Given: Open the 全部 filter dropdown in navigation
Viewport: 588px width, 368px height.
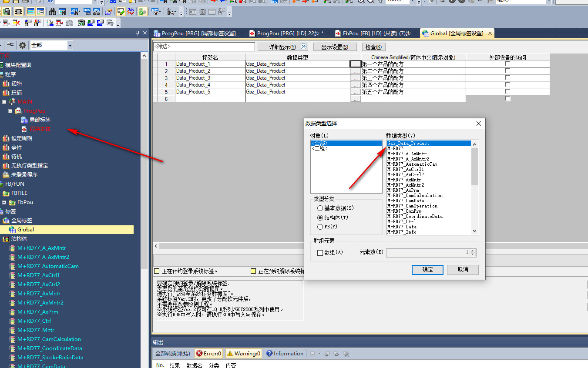Looking at the screenshot, I should point(70,45).
